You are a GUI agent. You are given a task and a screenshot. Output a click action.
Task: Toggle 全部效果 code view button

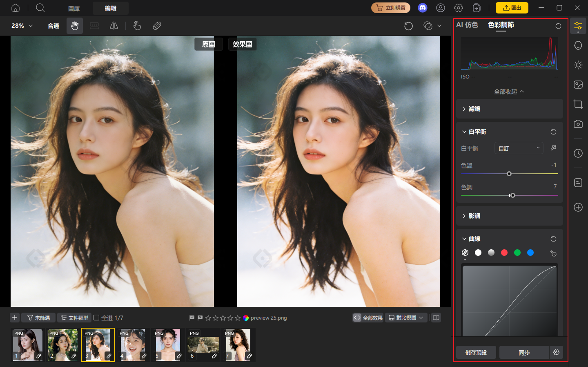[368, 318]
